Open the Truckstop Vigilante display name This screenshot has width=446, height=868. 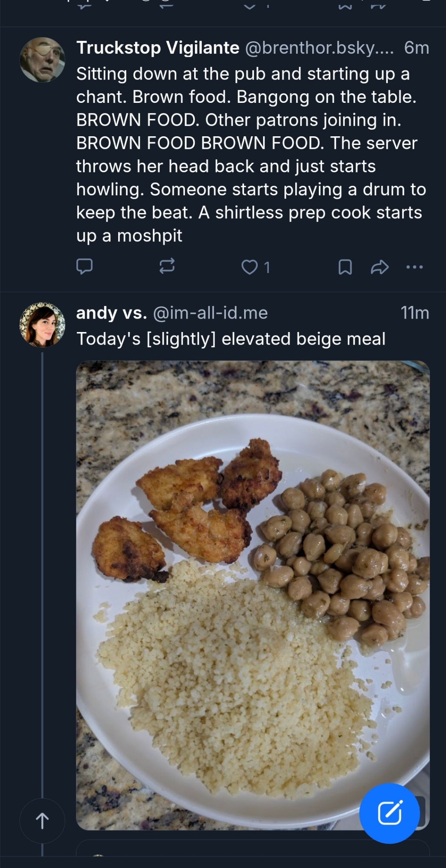click(158, 48)
